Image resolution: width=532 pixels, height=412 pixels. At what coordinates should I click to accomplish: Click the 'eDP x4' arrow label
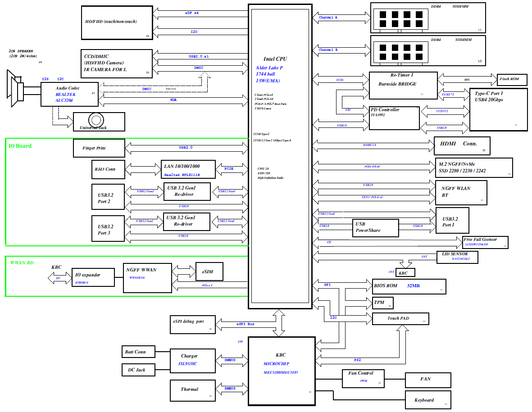pos(192,13)
